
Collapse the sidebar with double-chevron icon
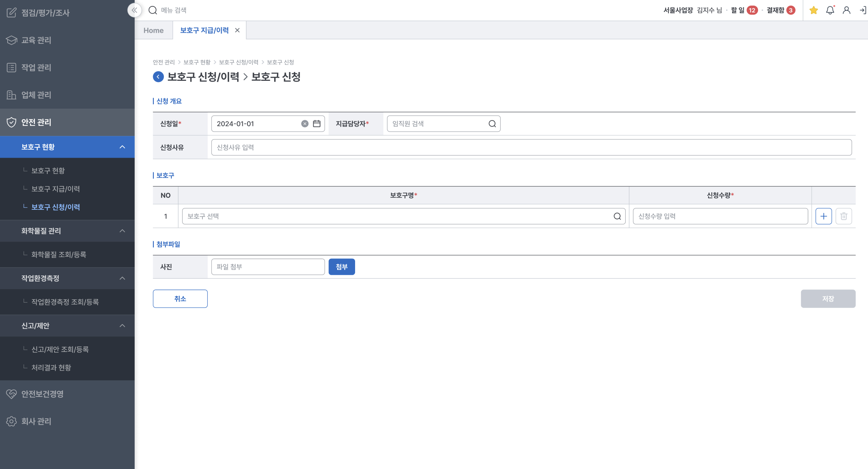click(x=134, y=10)
